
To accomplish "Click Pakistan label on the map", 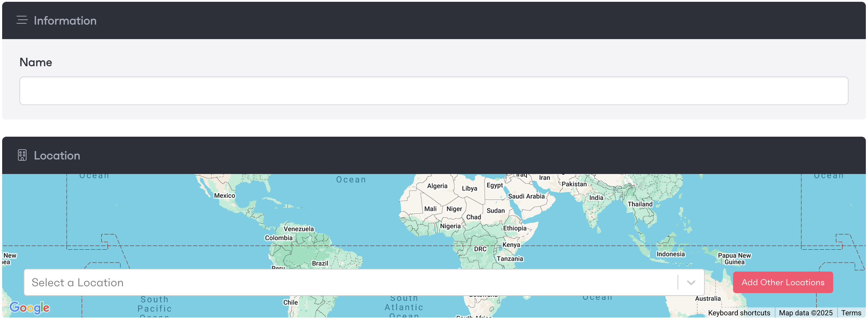I will coord(574,184).
